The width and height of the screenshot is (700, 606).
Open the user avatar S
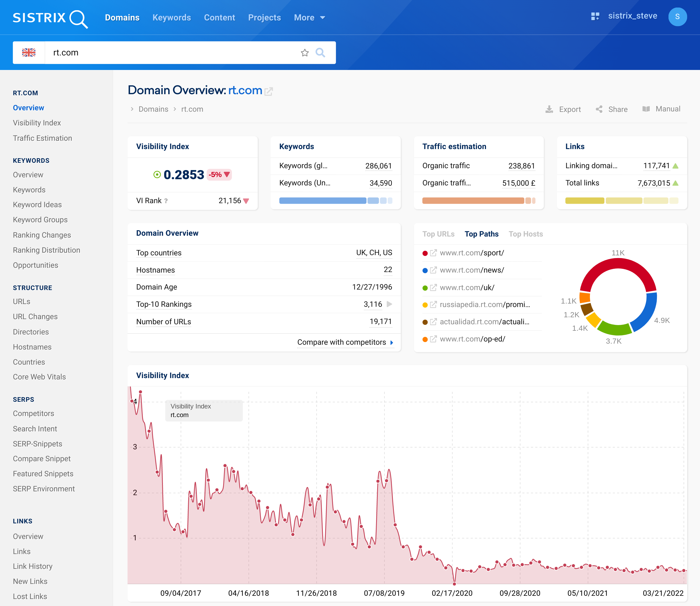677,17
